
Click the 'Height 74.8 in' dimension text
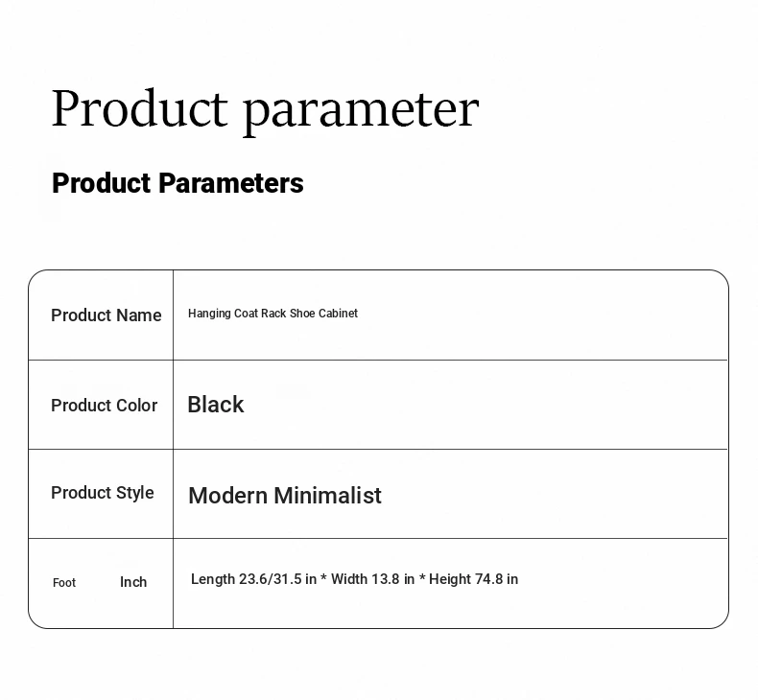pyautogui.click(x=474, y=579)
